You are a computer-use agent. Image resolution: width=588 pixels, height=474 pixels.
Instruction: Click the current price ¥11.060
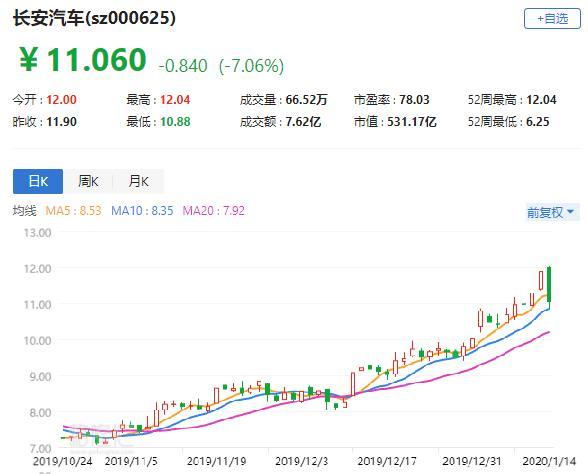(82, 59)
